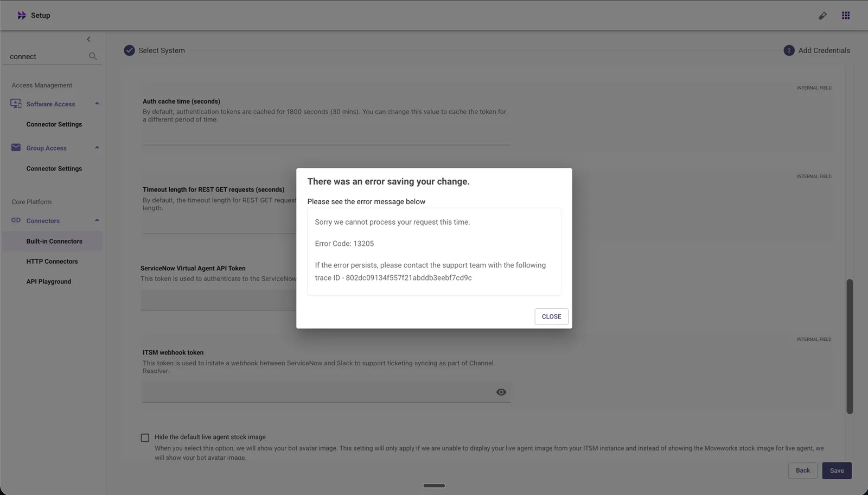Open Connector Settings under Software Access
Image resolution: width=868 pixels, height=495 pixels.
coord(54,124)
